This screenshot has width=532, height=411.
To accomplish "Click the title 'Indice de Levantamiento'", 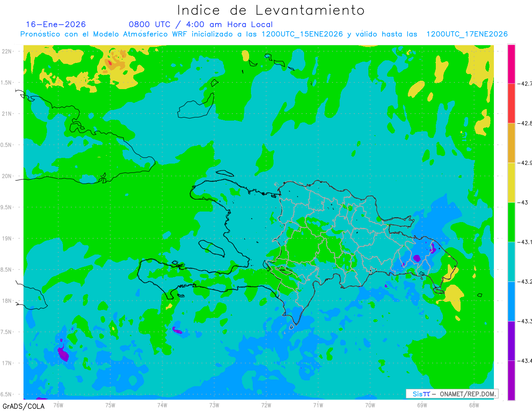I will click(271, 10).
